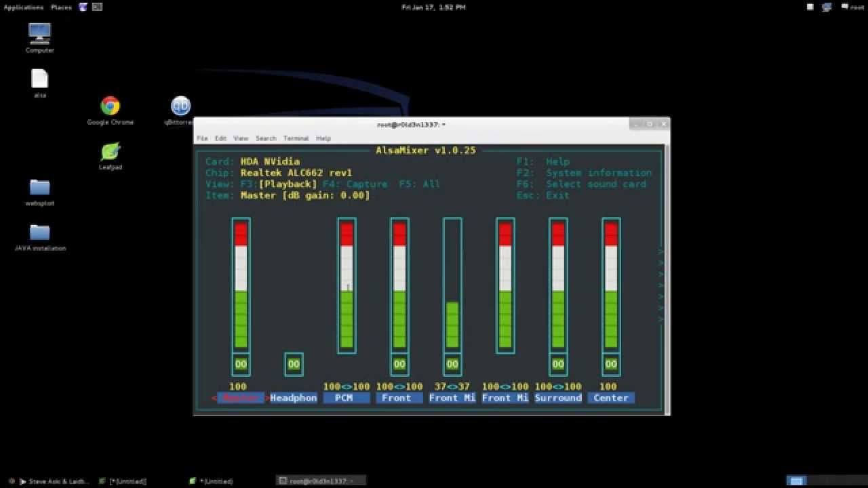This screenshot has width=868, height=488.
Task: Click the browser launcher icon beside Places
Action: [83, 7]
